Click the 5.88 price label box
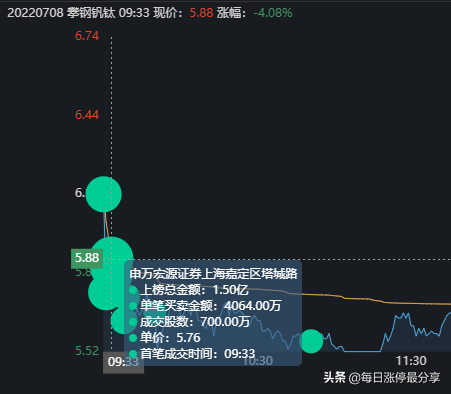 tap(87, 258)
